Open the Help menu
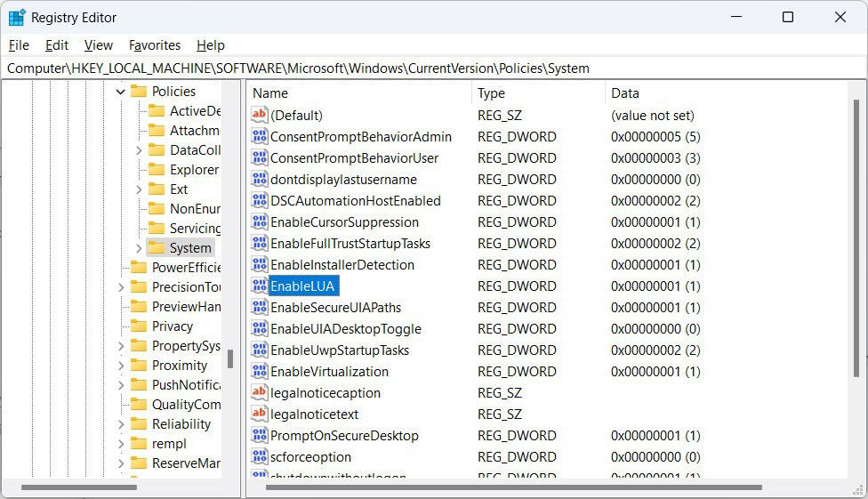868x499 pixels. tap(211, 44)
